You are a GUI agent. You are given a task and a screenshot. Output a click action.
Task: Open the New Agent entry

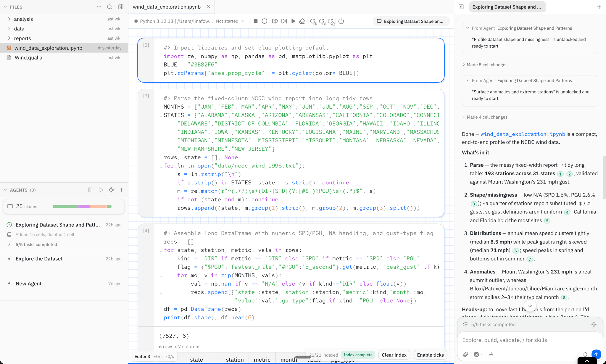(x=28, y=284)
